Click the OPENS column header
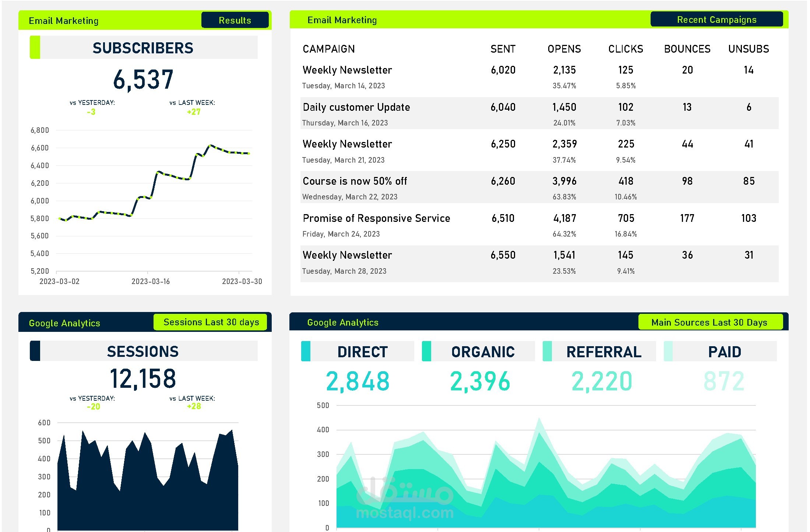Image resolution: width=810 pixels, height=532 pixels. pyautogui.click(x=564, y=49)
